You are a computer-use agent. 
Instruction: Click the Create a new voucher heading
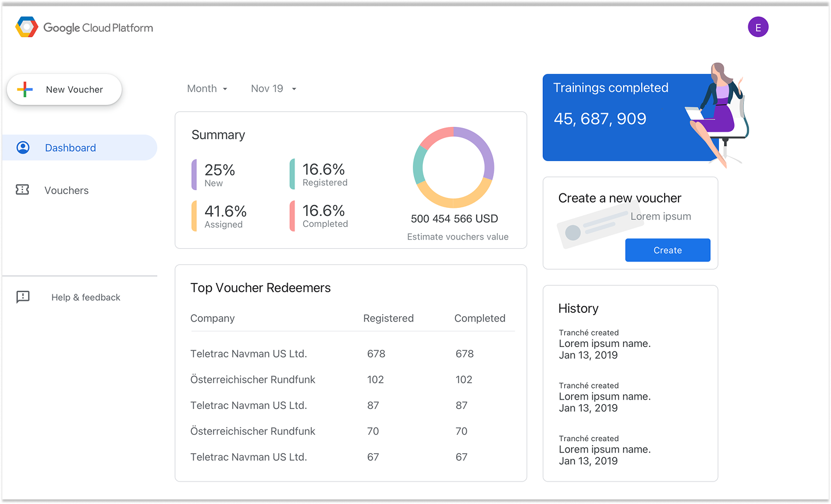(620, 198)
